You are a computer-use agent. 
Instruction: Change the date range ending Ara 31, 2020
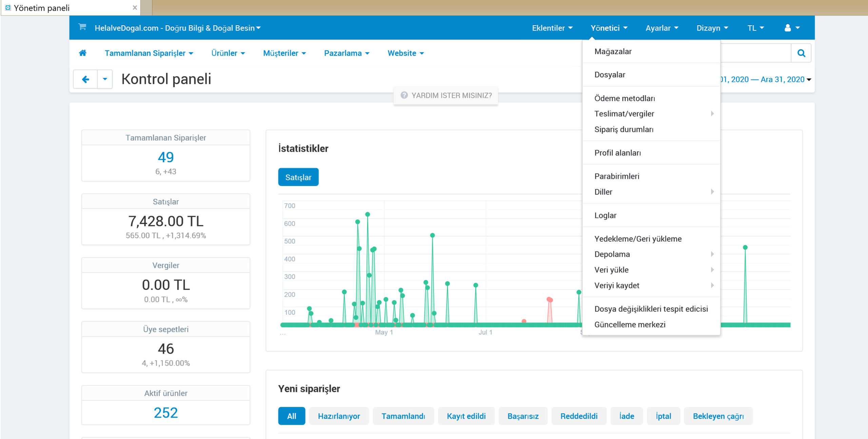[766, 80]
